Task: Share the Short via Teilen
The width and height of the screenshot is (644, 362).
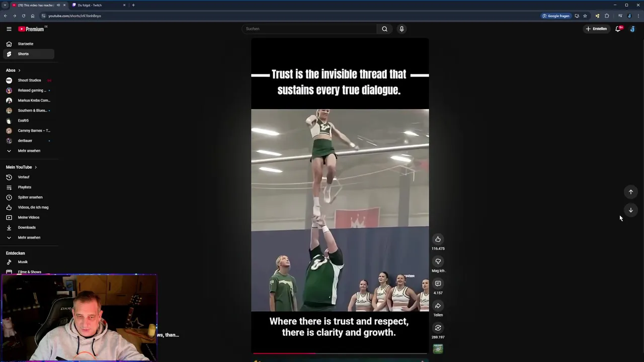Action: [438, 306]
